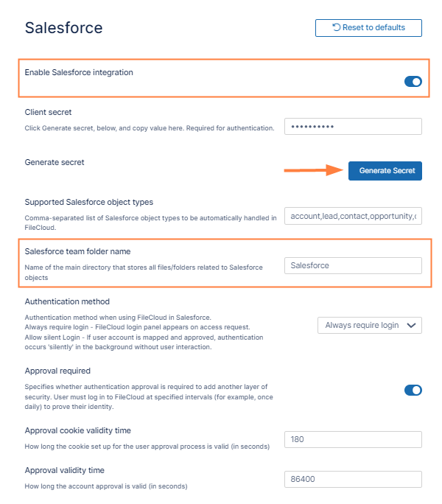The image size is (442, 504).
Task: Open the Always require login dropdown
Action: [x=368, y=325]
